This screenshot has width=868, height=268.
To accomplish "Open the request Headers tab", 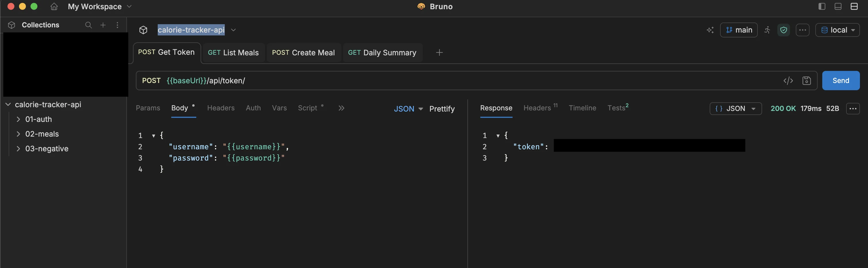I will click(x=221, y=108).
